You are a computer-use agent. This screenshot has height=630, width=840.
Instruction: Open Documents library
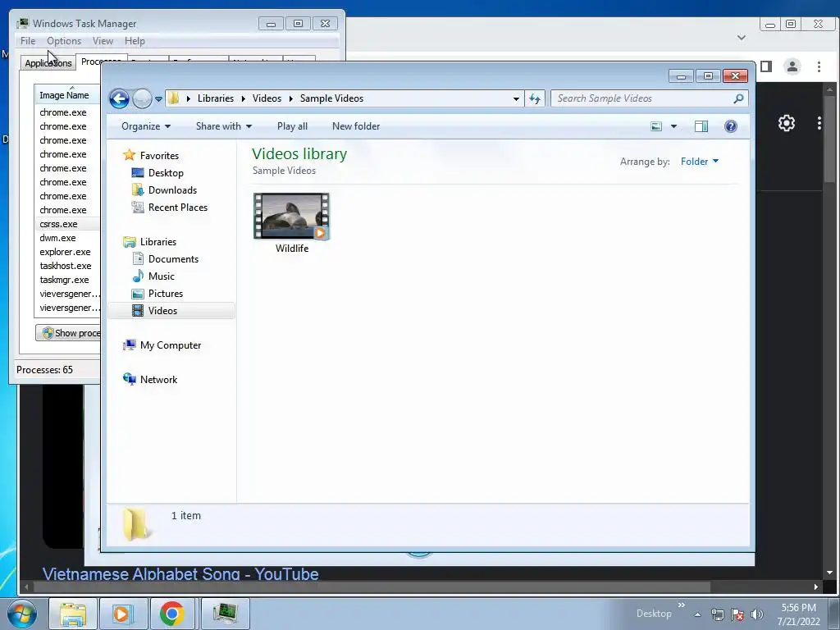point(173,258)
